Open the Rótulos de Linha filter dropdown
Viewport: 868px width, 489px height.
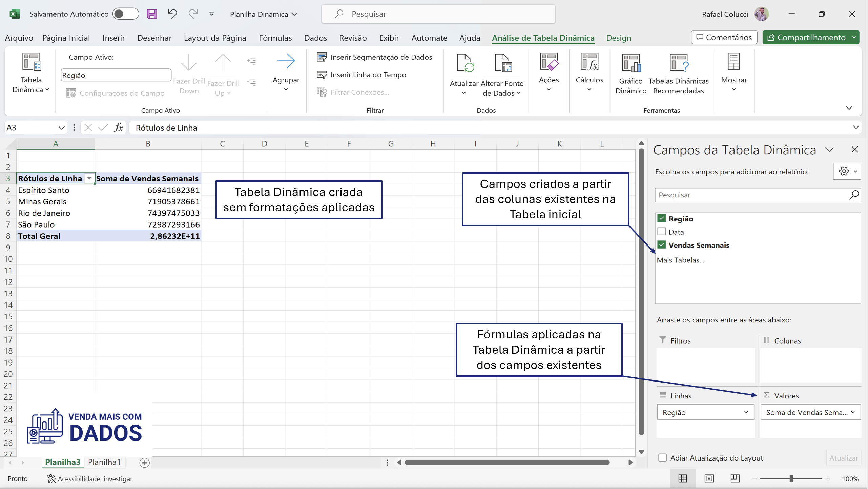(89, 178)
